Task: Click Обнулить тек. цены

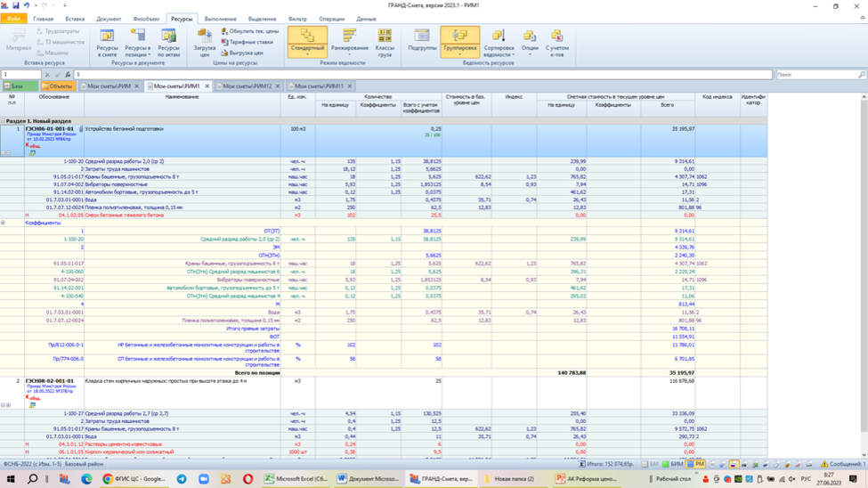Action: (x=249, y=31)
